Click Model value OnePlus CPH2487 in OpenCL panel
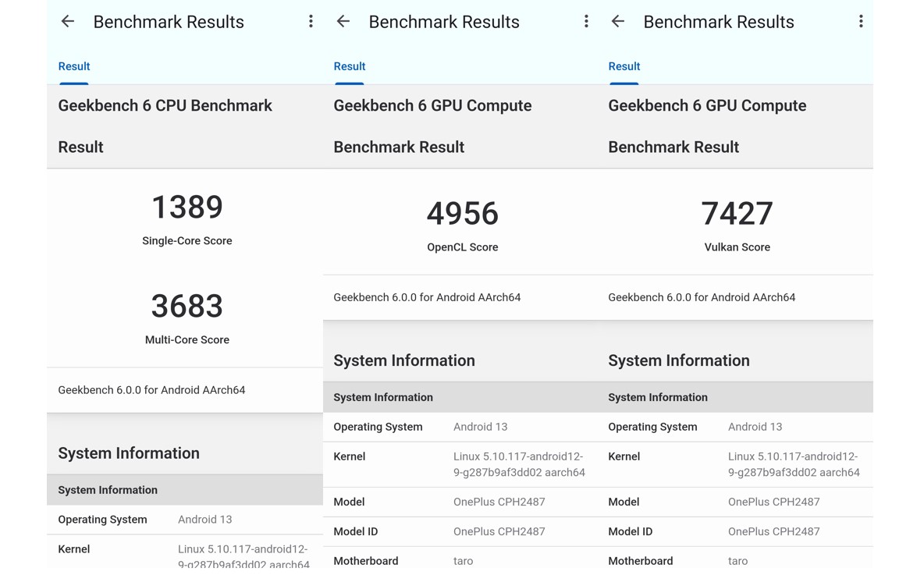Screen dimensions: 924x575 pyautogui.click(x=499, y=502)
